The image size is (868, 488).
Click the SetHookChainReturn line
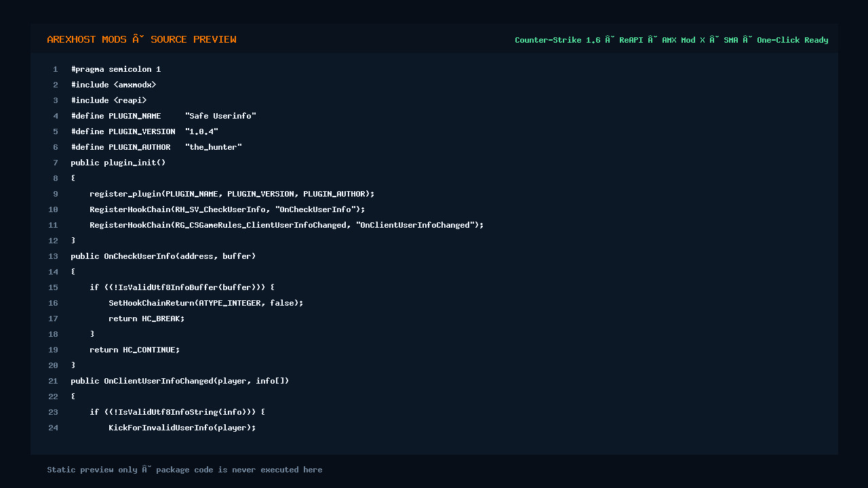point(206,303)
